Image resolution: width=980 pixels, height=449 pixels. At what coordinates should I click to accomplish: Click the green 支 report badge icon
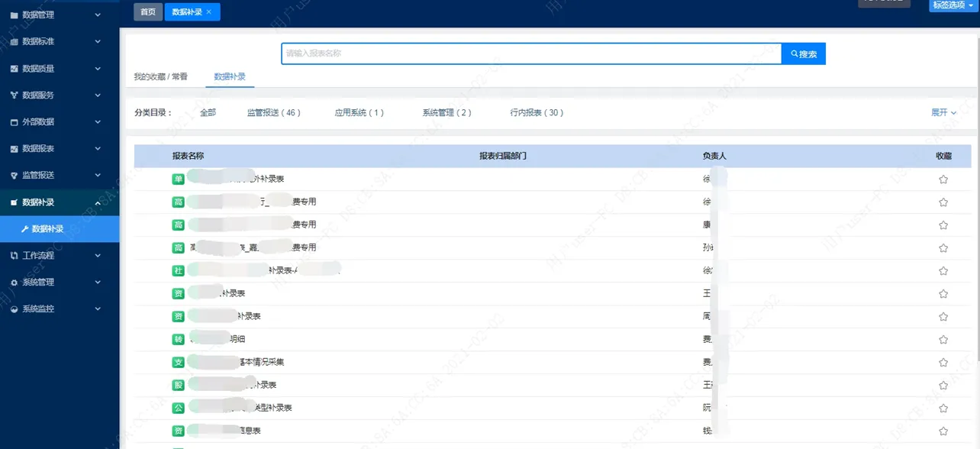[179, 362]
